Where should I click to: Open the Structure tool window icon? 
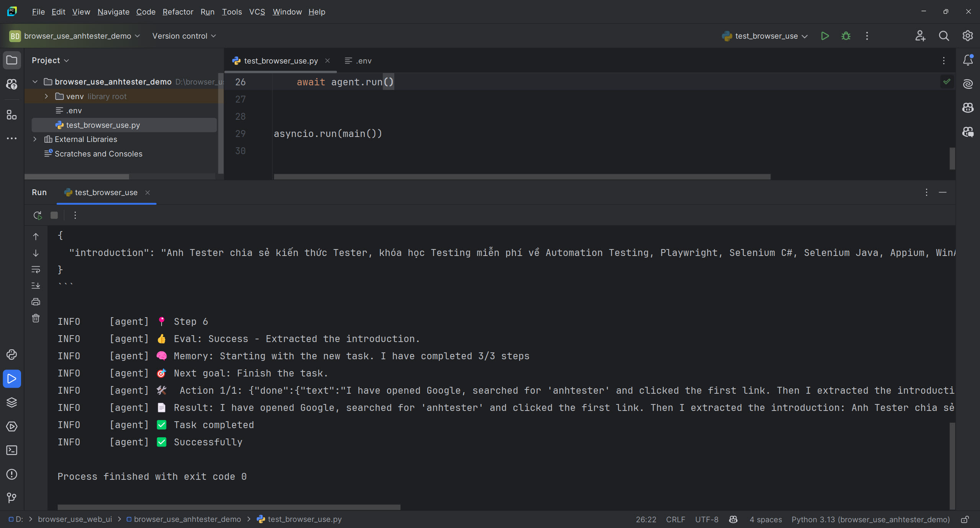coord(12,115)
